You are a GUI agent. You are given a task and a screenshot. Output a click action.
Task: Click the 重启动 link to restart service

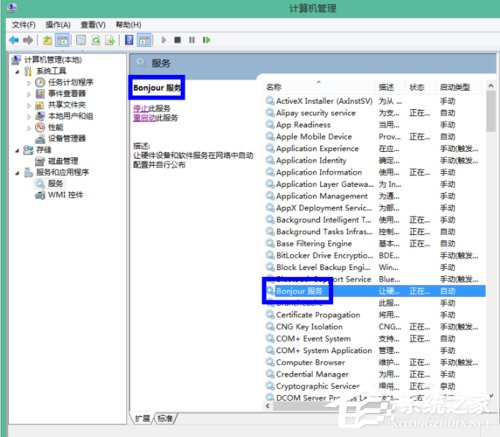click(144, 118)
